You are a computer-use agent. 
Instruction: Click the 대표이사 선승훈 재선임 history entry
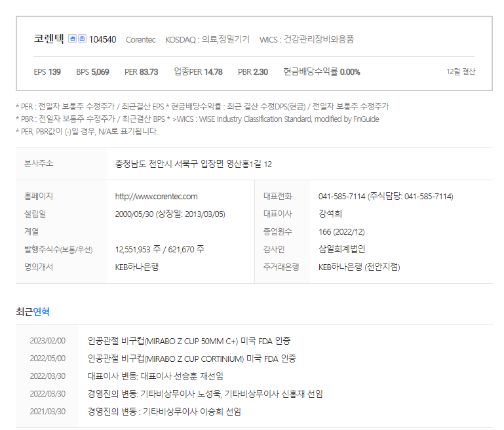click(x=155, y=376)
